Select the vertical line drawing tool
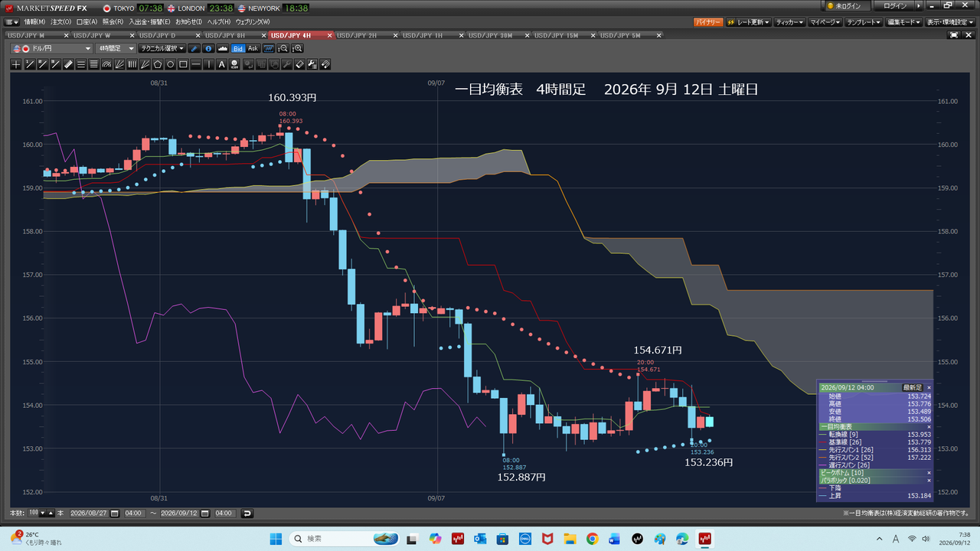The height and width of the screenshot is (551, 980). [209, 64]
